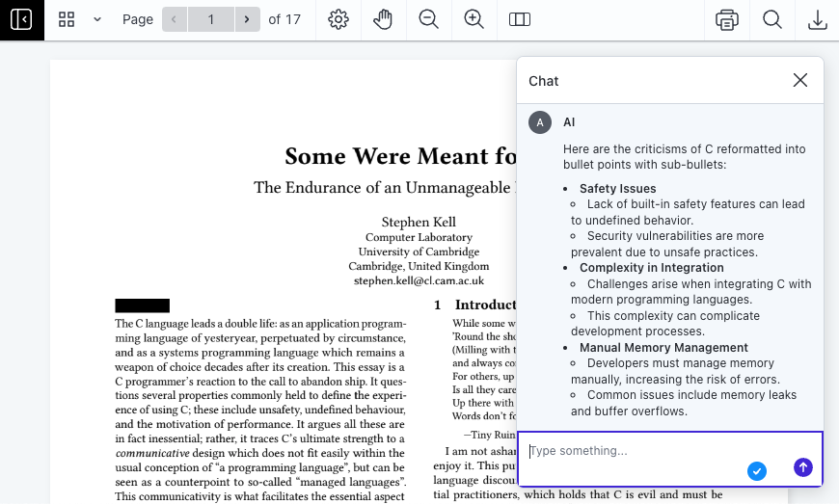The image size is (839, 504).
Task: Click the page number field
Action: [x=211, y=19]
